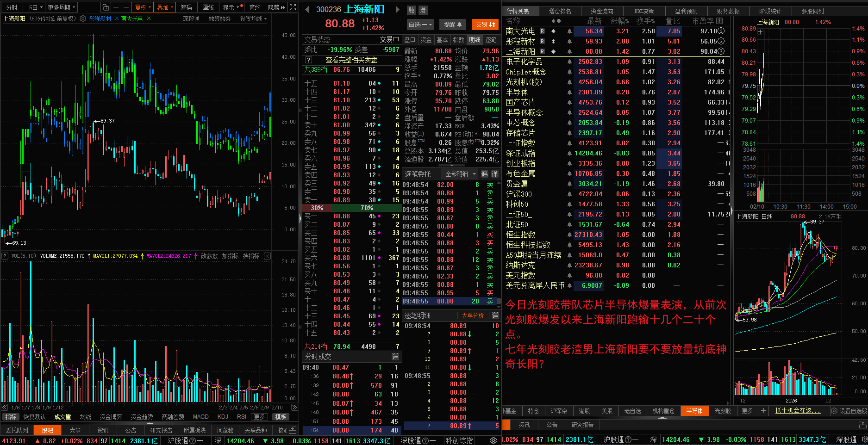This screenshot has width=868, height=445.
Task: Open settings gear in bottom status bar
Action: pos(493,440)
